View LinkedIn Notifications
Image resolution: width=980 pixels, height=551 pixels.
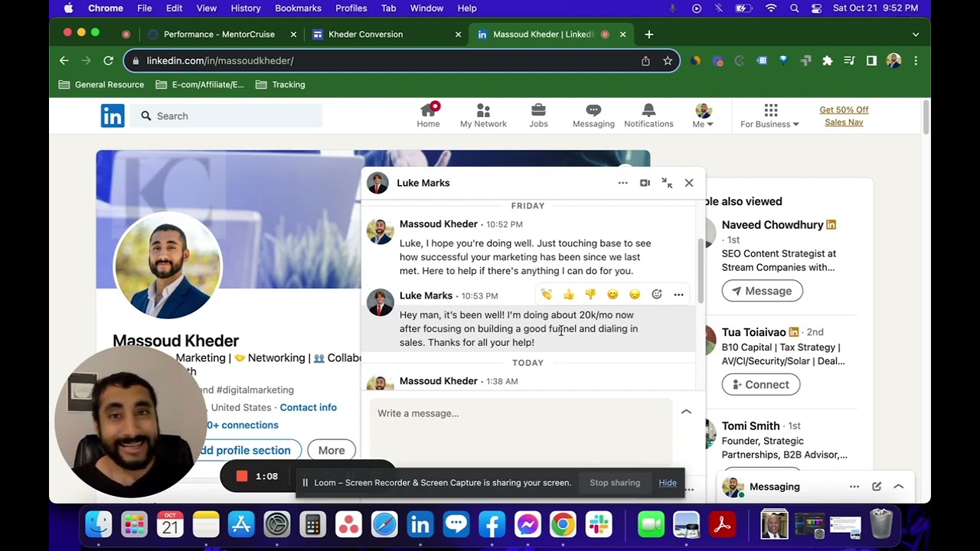point(648,116)
